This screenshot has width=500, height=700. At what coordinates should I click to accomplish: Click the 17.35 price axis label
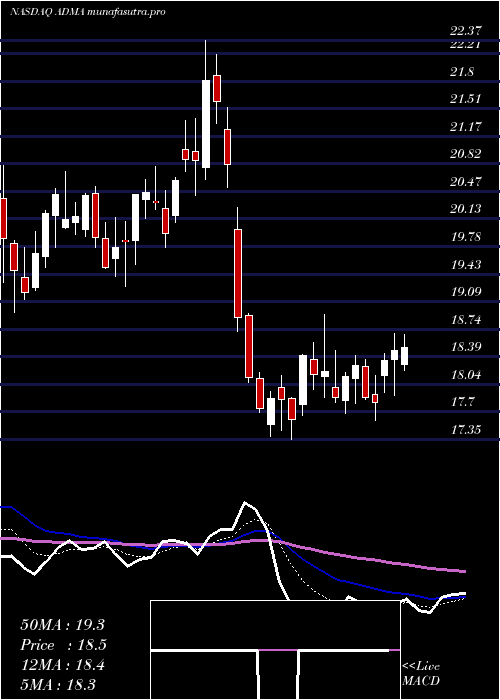(x=466, y=430)
